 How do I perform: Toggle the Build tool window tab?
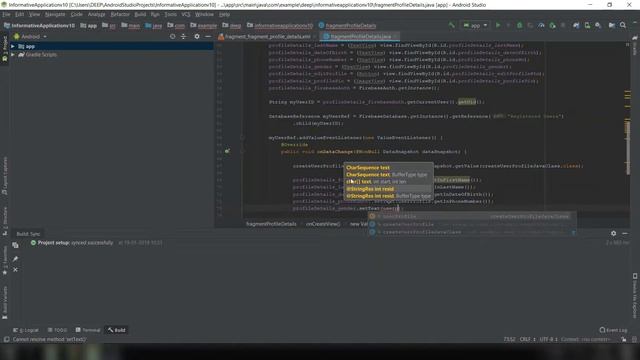coord(117,330)
